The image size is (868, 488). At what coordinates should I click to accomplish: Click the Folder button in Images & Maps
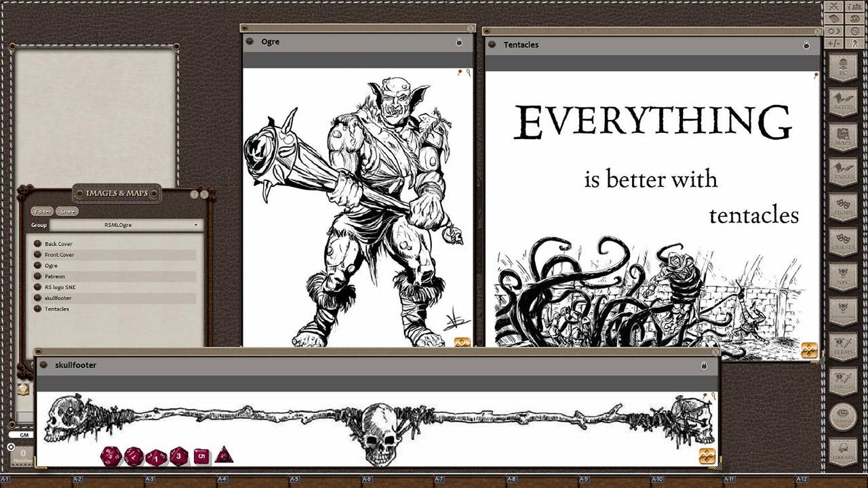(x=42, y=211)
